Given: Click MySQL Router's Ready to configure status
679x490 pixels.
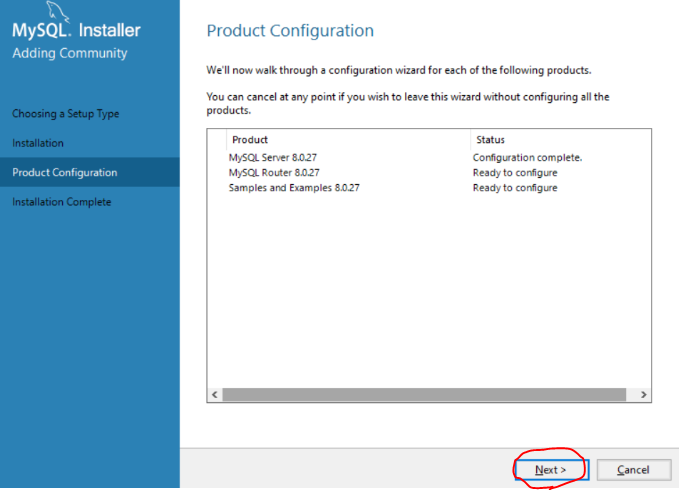Looking at the screenshot, I should point(515,173).
